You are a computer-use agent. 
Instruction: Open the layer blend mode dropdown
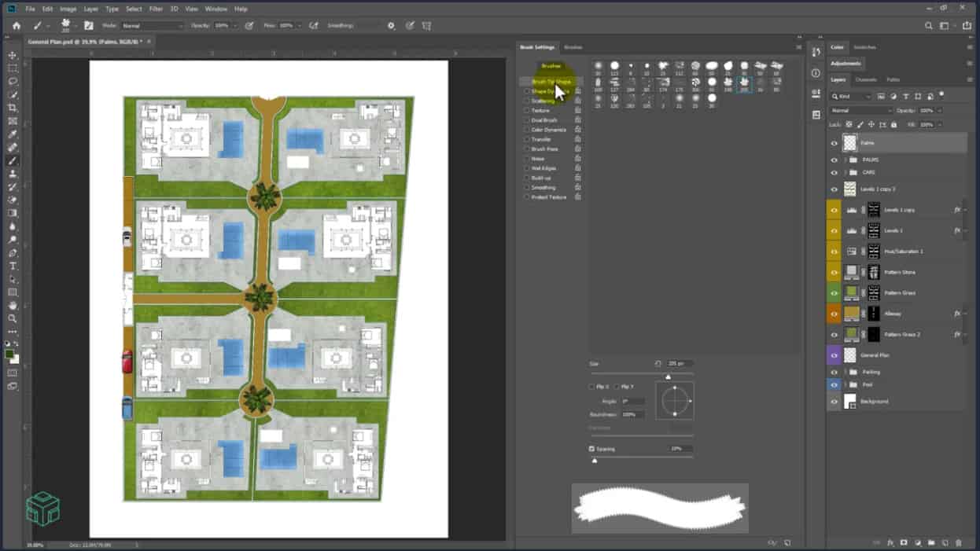point(861,111)
